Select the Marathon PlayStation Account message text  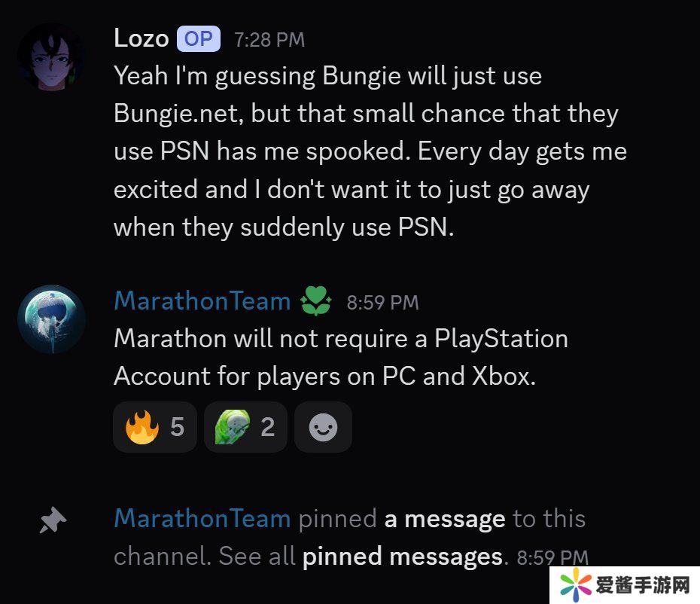click(x=341, y=357)
